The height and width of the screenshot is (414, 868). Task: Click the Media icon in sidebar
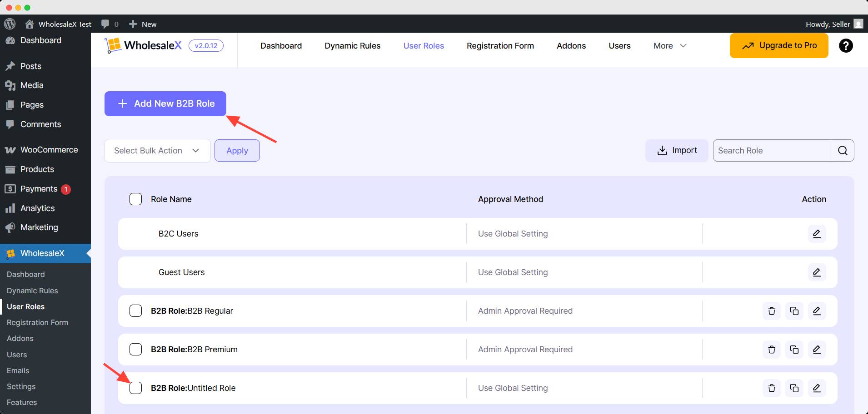click(10, 85)
